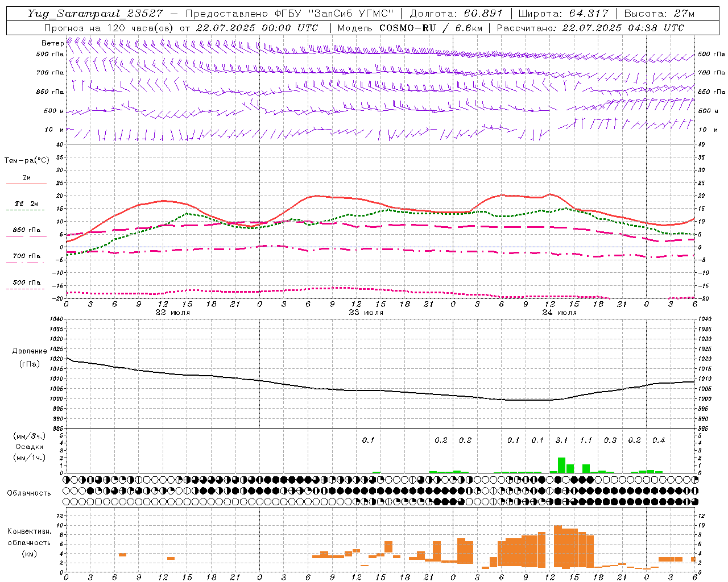728x582 pixels.
Task: Click the elevation text "Высота: 27м"
Action: 659,14
